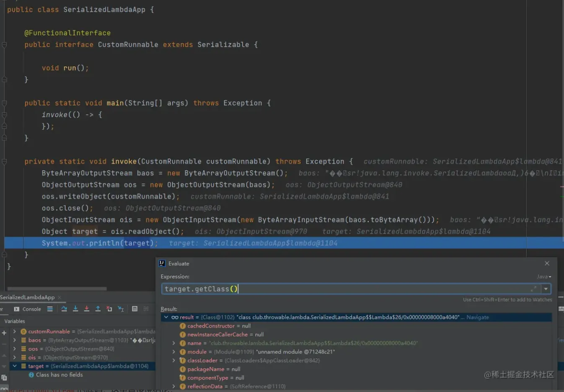Click fold marker beside private invoke method
Screen dimensions: 564x392
tap(4, 162)
